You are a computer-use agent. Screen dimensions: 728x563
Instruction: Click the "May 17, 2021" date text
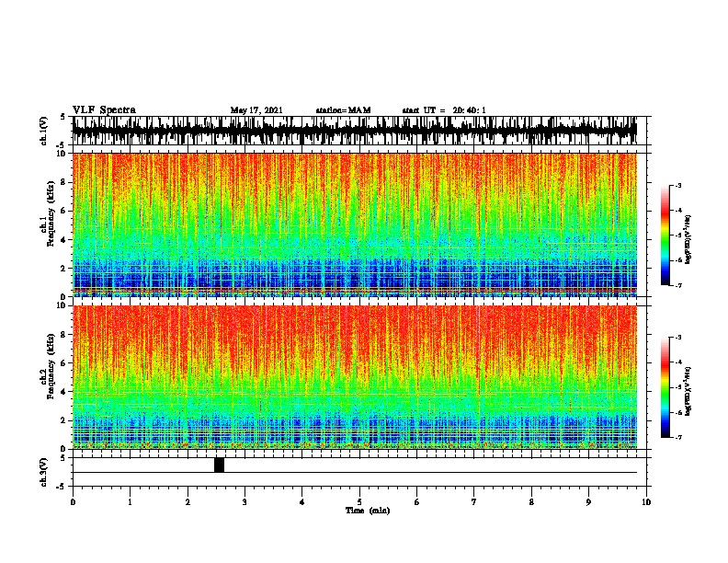coord(256,110)
